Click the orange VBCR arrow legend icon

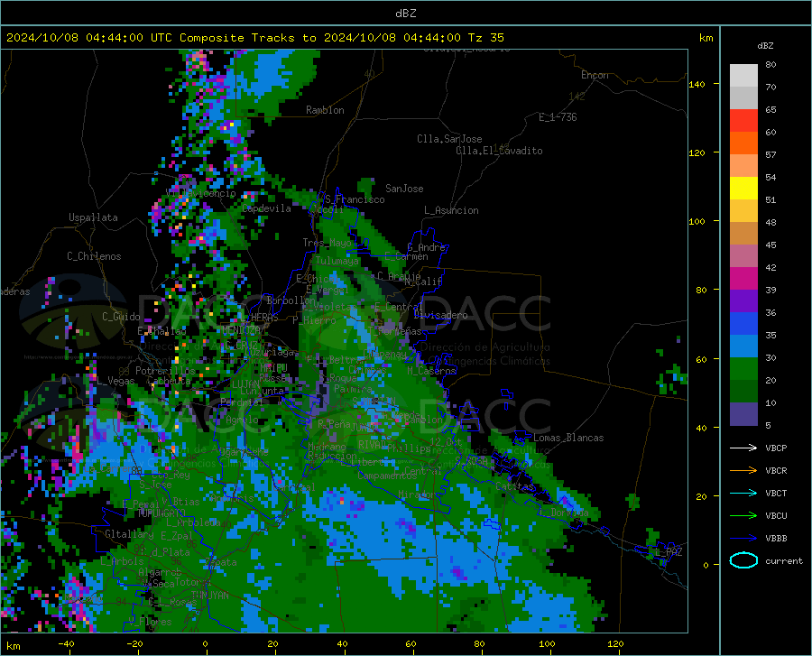pyautogui.click(x=743, y=470)
